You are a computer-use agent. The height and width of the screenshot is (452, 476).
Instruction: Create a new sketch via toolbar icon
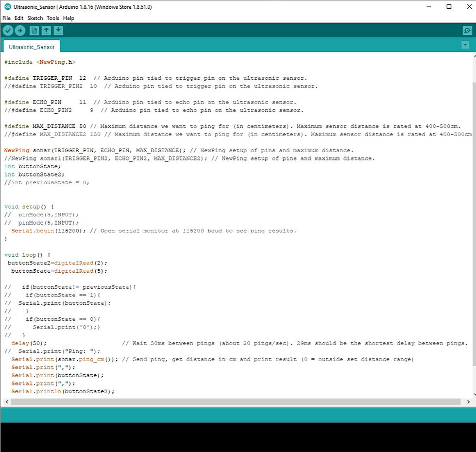click(x=34, y=30)
